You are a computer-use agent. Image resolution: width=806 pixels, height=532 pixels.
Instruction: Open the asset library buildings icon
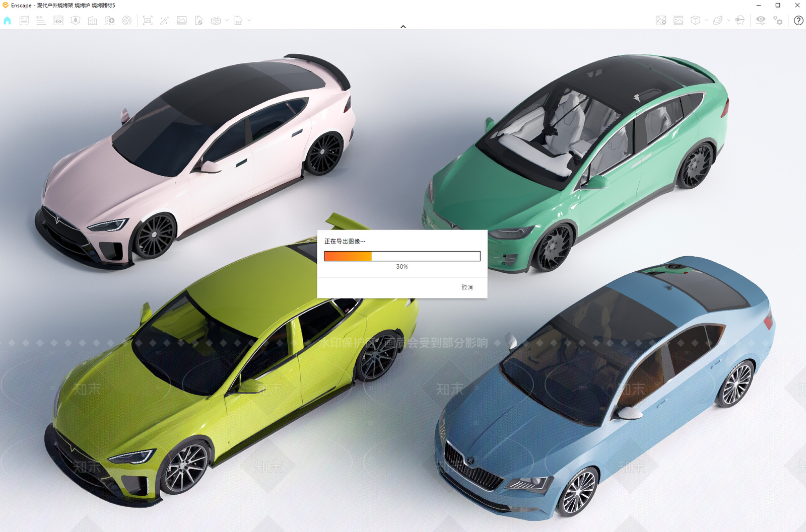click(x=93, y=21)
